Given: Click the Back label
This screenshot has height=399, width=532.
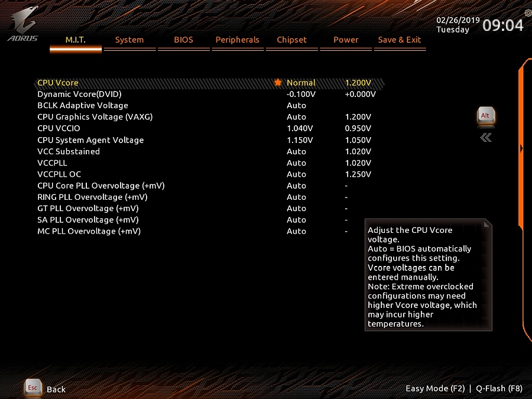Looking at the screenshot, I should pos(56,390).
